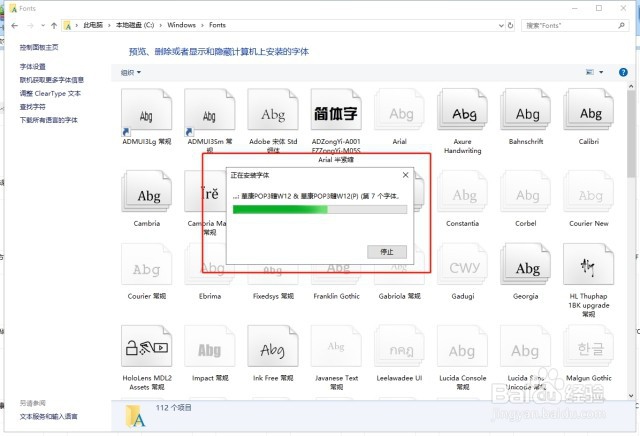Screen dimensions: 640x436
Task: Select the Ink Free font icon
Action: [x=273, y=346]
